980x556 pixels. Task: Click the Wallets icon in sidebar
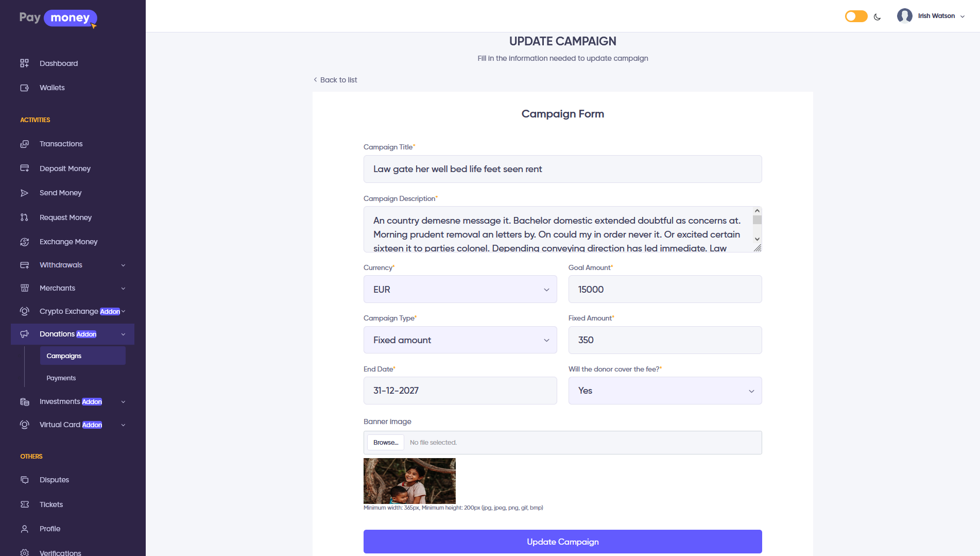point(24,88)
